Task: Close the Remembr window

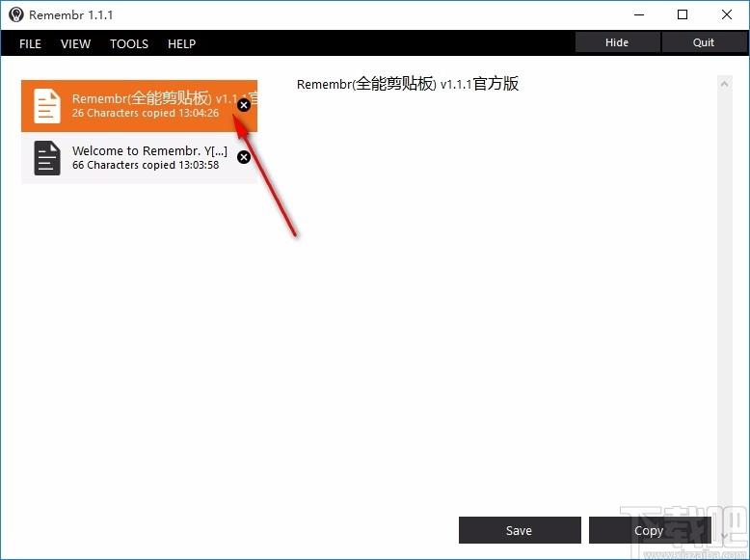Action: coord(727,14)
